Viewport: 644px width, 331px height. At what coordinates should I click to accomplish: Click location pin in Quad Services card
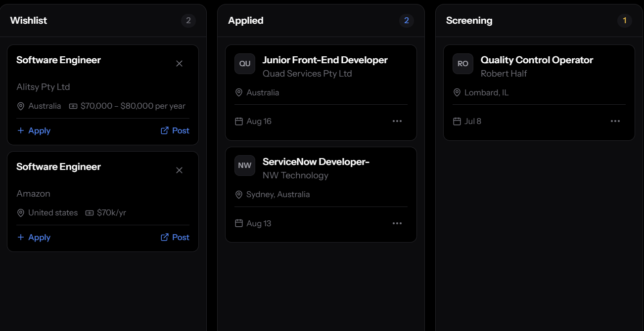(x=239, y=93)
